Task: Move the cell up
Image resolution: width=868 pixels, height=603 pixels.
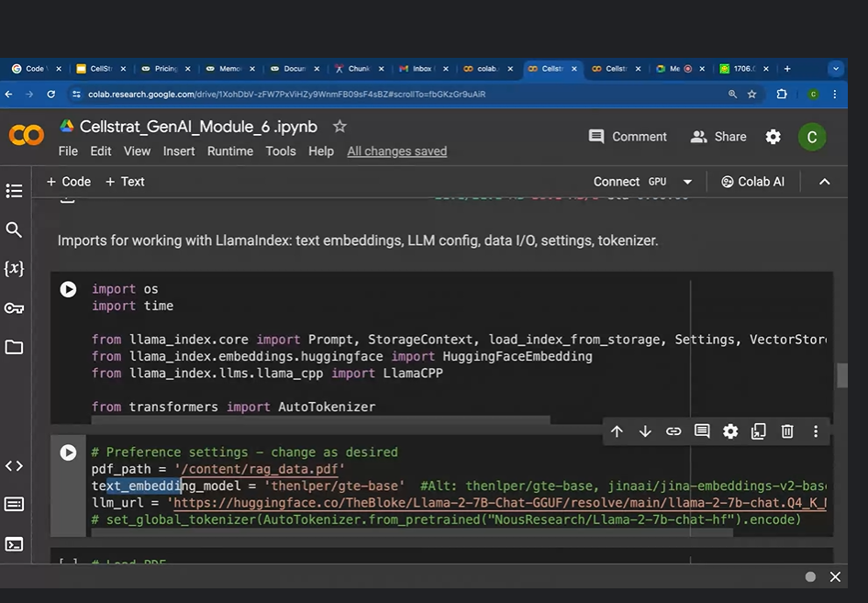Action: pyautogui.click(x=617, y=431)
